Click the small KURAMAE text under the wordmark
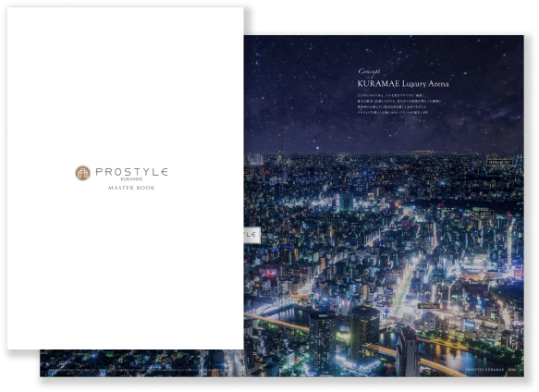Image resolution: width=539 pixels, height=392 pixels. pos(131,179)
